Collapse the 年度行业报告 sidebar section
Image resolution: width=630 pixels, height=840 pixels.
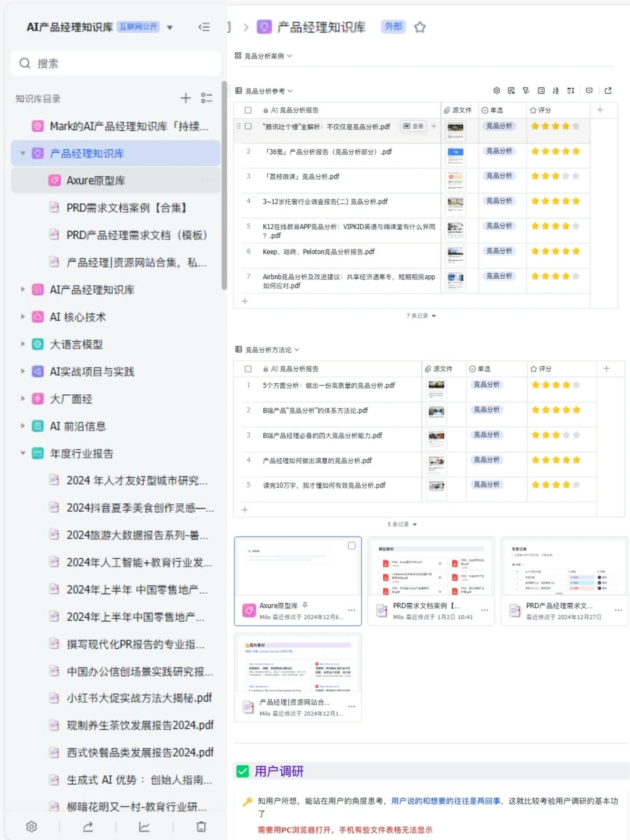pos(22,453)
